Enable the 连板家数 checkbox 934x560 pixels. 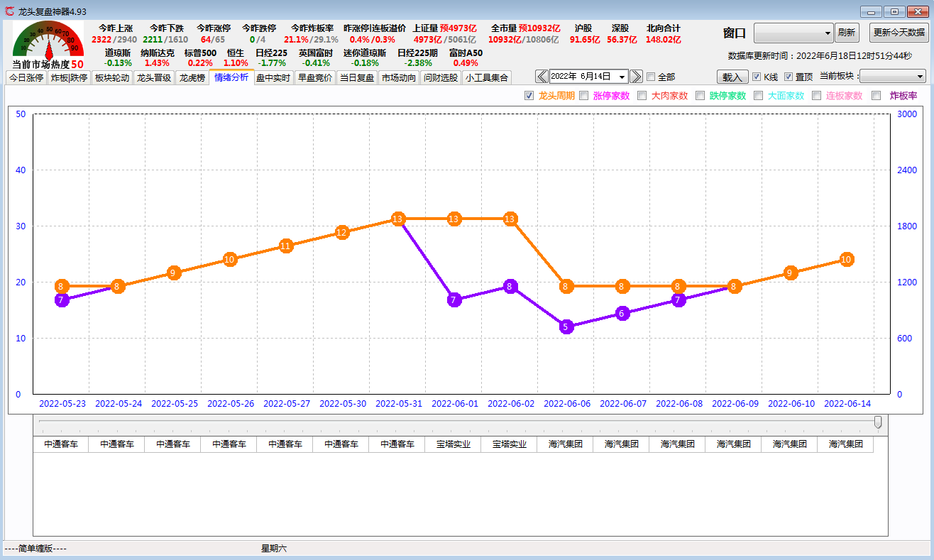(x=816, y=96)
